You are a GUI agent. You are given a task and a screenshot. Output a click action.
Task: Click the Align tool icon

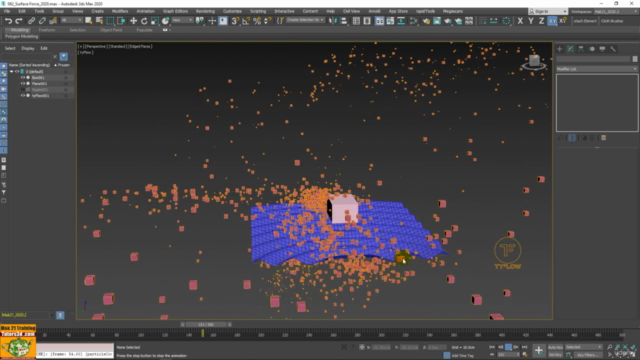click(344, 21)
